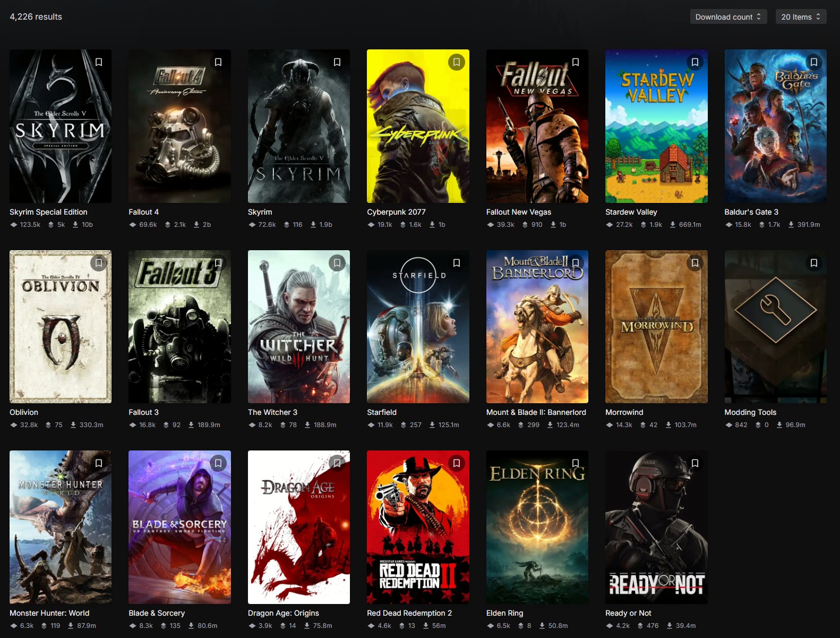Bookmark the Elden Ring game card
Screen dimensions: 840x638
click(x=576, y=463)
